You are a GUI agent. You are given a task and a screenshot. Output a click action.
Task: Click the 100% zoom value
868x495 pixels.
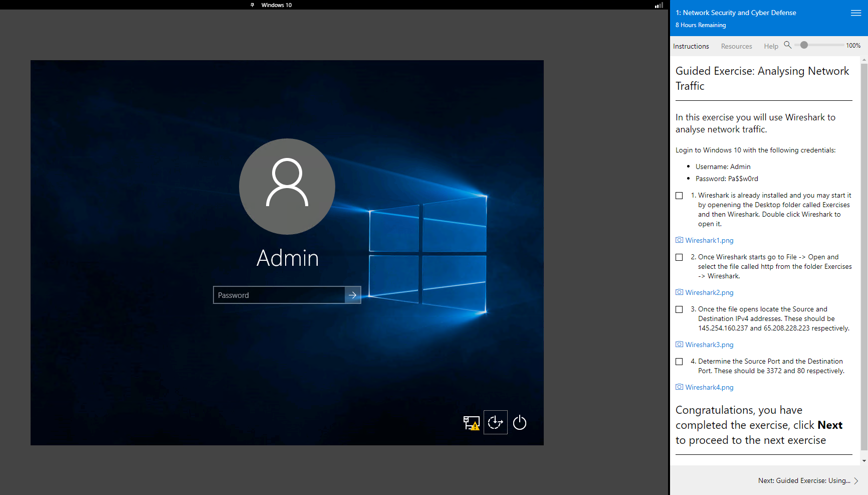(x=853, y=46)
